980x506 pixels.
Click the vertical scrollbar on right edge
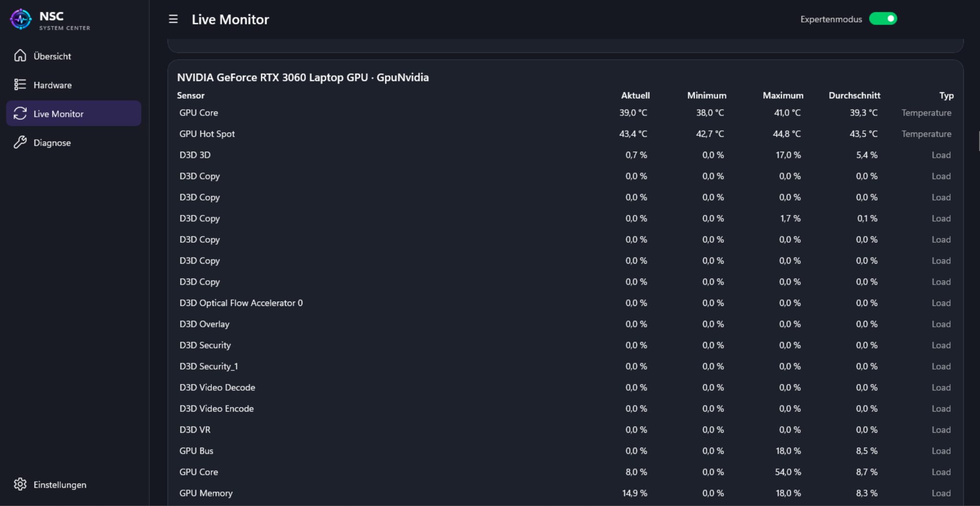point(978,141)
